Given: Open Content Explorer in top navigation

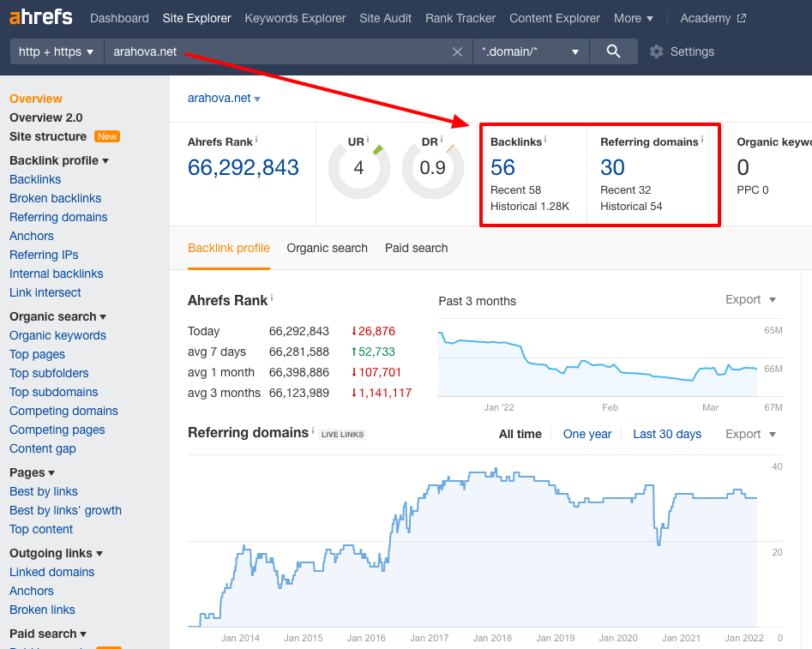Looking at the screenshot, I should 555,18.
